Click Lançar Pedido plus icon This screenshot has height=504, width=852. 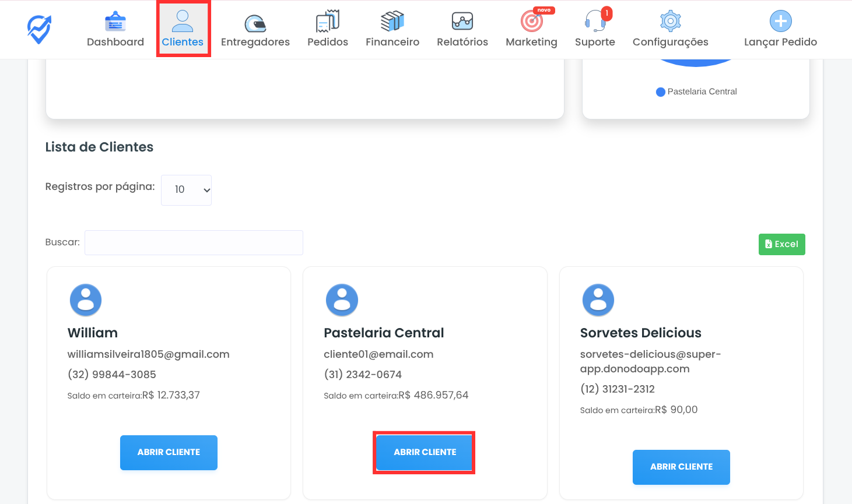pyautogui.click(x=780, y=22)
